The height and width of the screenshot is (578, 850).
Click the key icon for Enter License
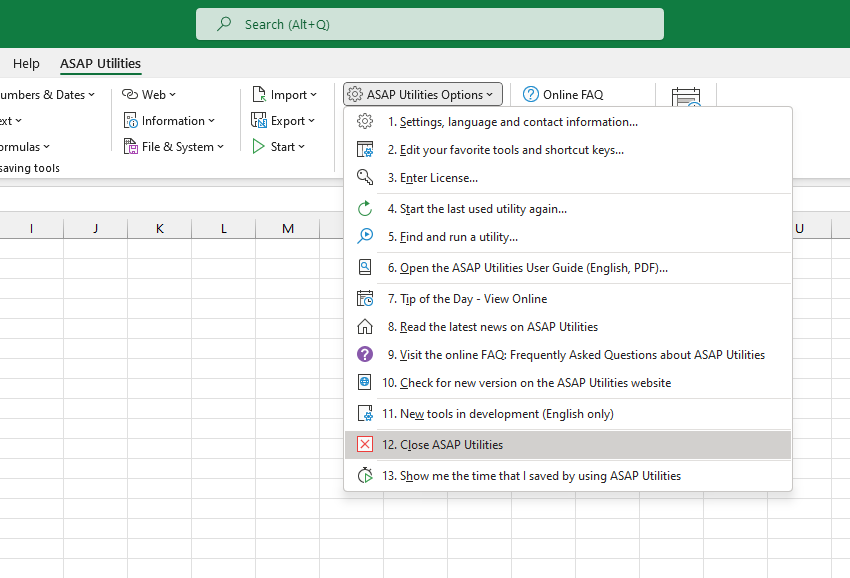365,177
